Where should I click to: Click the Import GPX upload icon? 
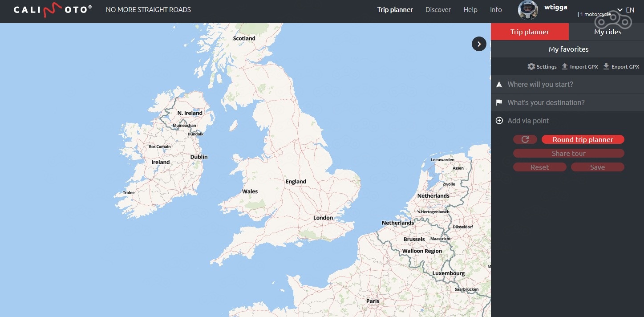tap(565, 66)
